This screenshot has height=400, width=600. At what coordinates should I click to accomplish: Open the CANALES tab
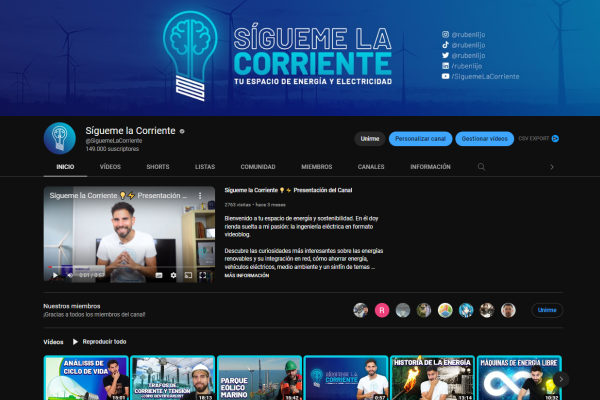(371, 167)
